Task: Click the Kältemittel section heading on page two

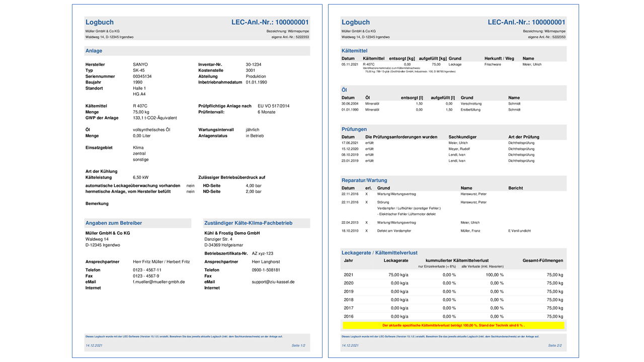Action: click(x=354, y=51)
